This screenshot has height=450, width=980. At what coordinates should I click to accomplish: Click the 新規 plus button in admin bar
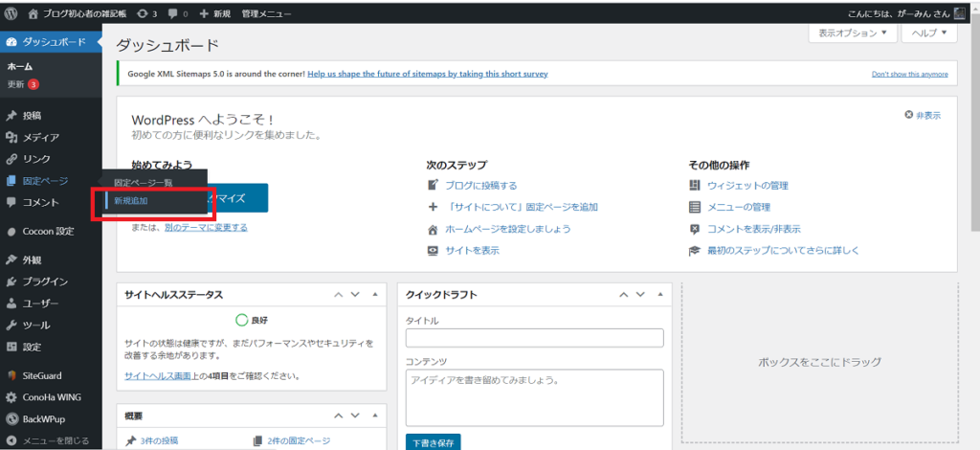[x=214, y=13]
